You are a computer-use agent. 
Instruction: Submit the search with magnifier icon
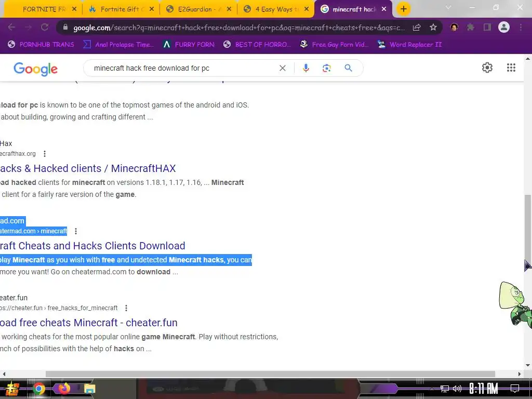pos(348,68)
